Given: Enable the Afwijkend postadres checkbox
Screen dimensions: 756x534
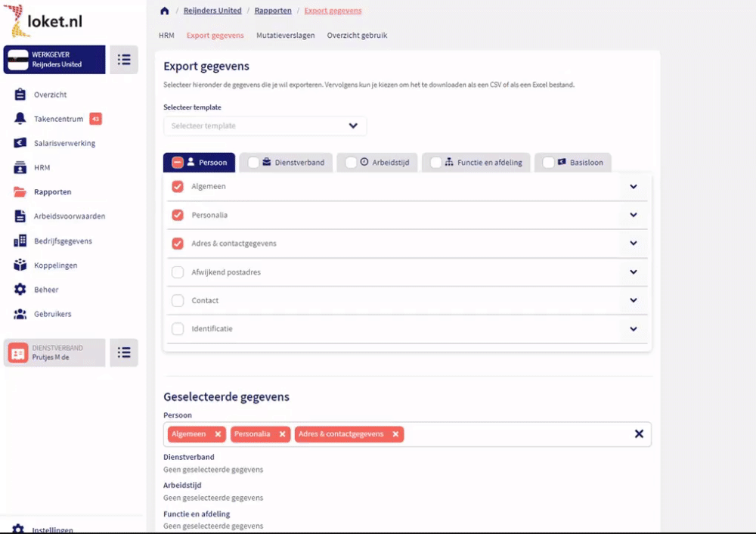Looking at the screenshot, I should click(178, 272).
